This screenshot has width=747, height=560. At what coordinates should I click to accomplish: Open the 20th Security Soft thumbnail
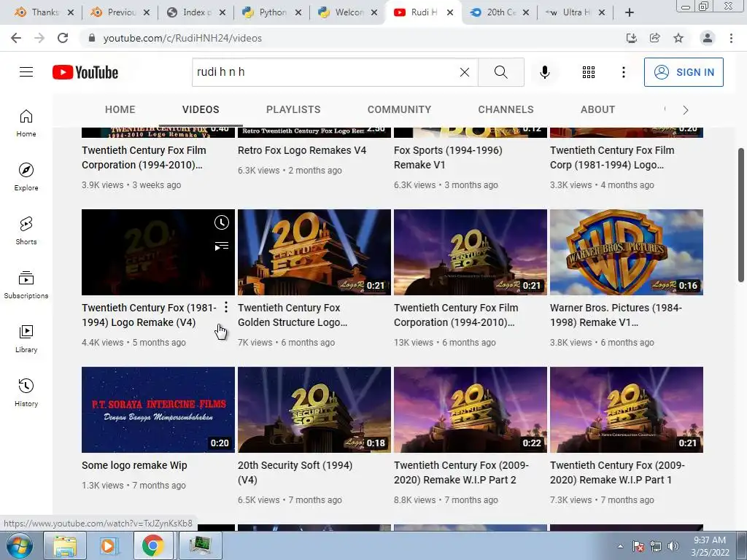click(314, 410)
